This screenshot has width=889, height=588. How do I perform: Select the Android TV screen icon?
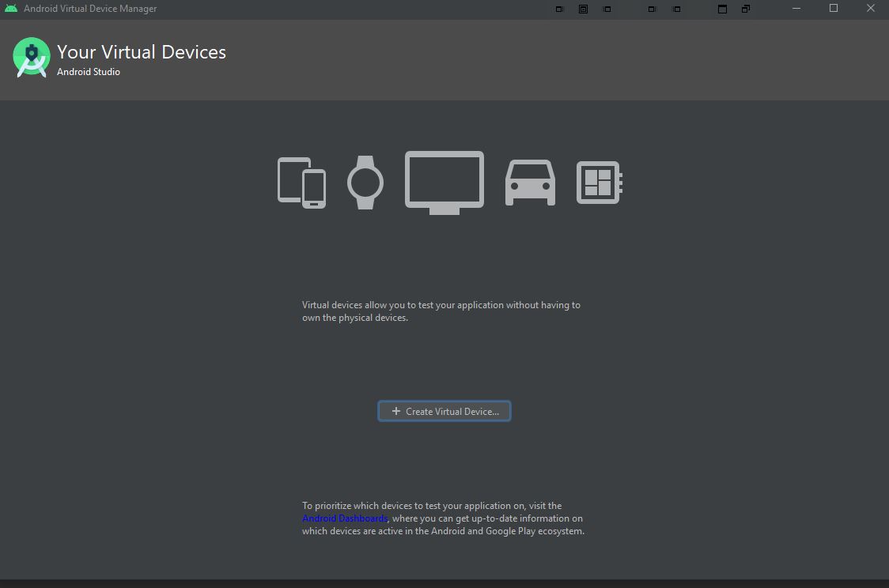coord(444,183)
